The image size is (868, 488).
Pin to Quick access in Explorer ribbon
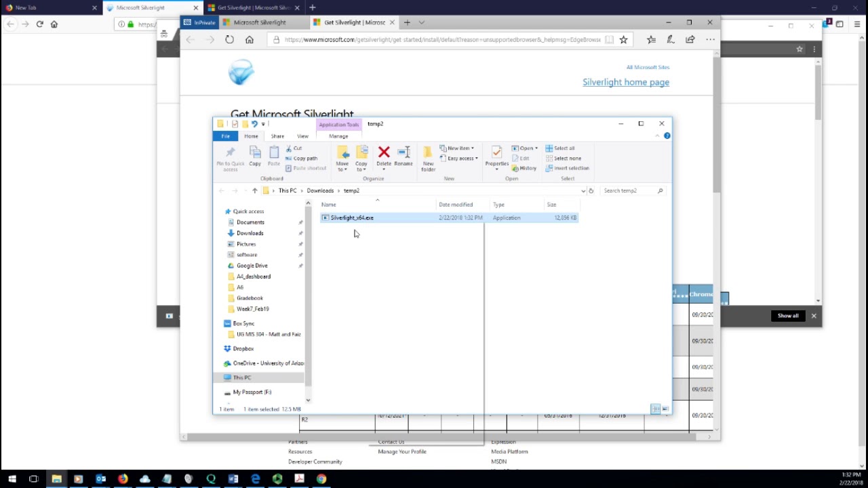(x=230, y=158)
